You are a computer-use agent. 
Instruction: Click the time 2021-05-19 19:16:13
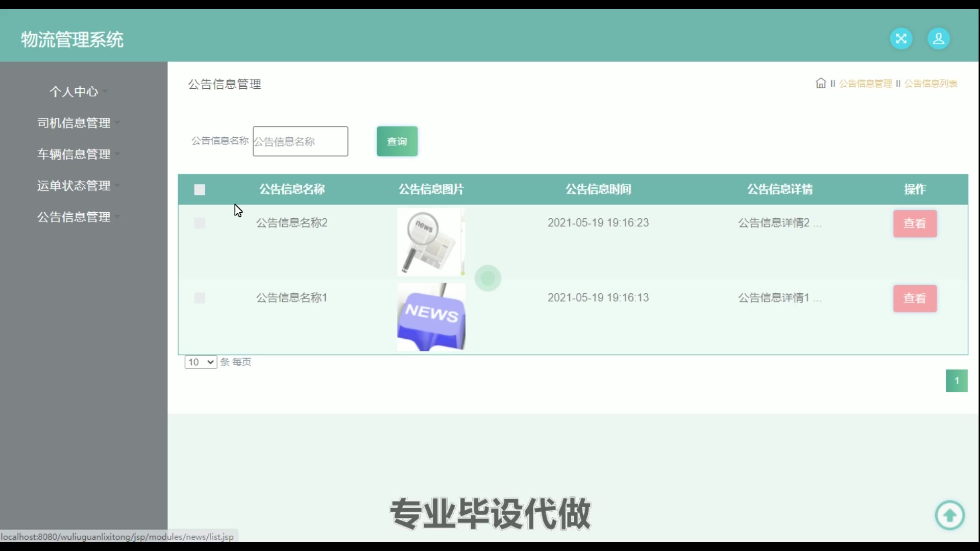[598, 298]
